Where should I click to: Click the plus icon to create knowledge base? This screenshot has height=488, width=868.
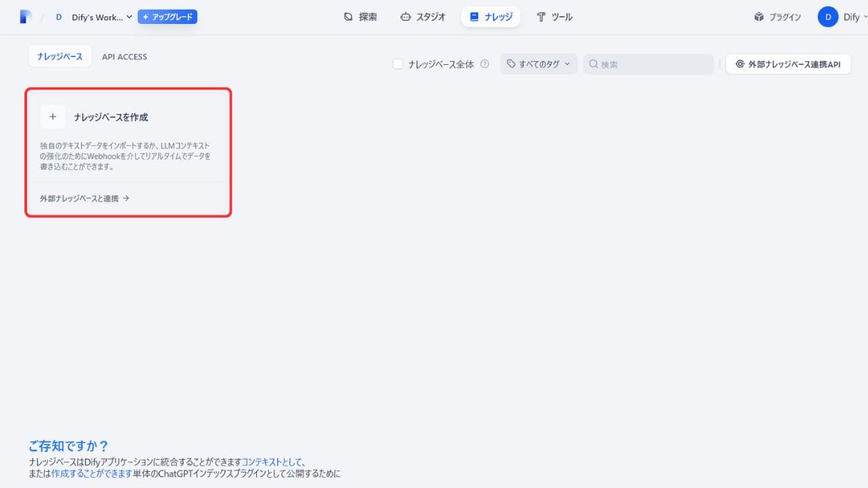[x=53, y=117]
